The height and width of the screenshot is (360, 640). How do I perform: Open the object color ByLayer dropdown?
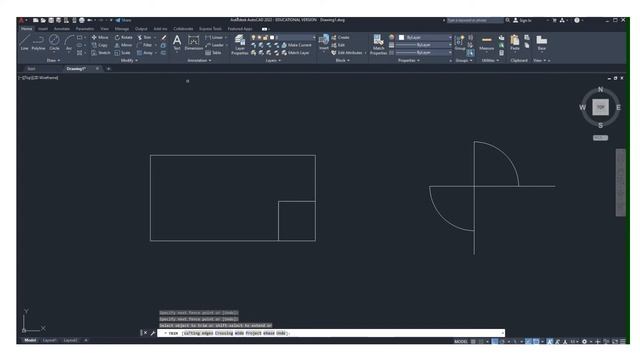pyautogui.click(x=425, y=37)
